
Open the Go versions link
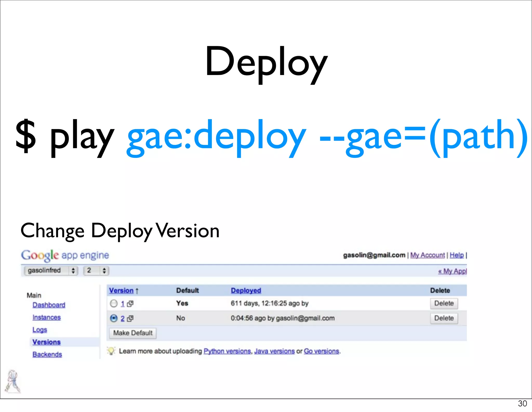(x=322, y=351)
